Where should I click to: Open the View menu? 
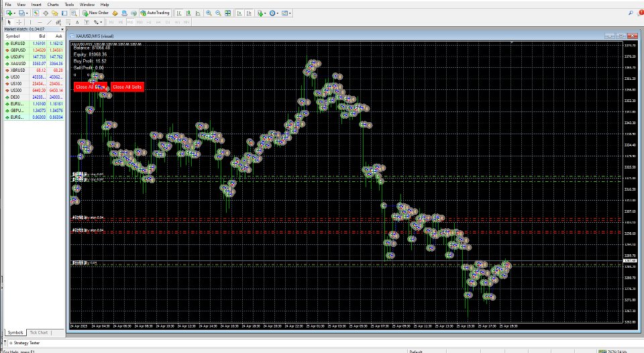click(21, 5)
